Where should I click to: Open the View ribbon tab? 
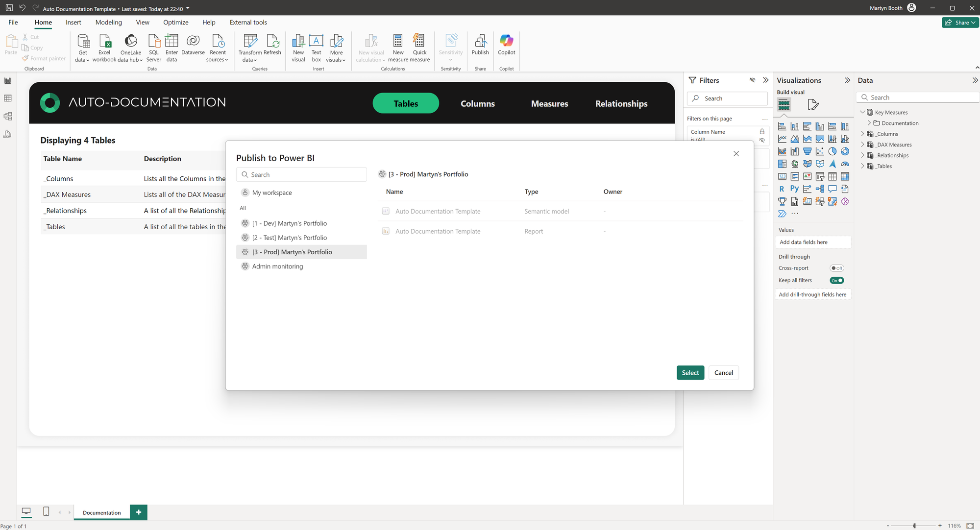coord(143,23)
